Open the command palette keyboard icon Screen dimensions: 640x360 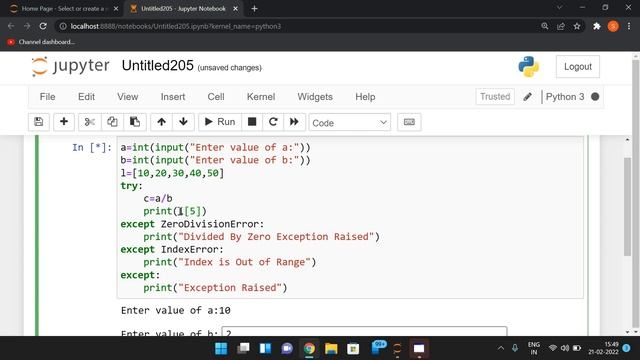[x=409, y=122]
